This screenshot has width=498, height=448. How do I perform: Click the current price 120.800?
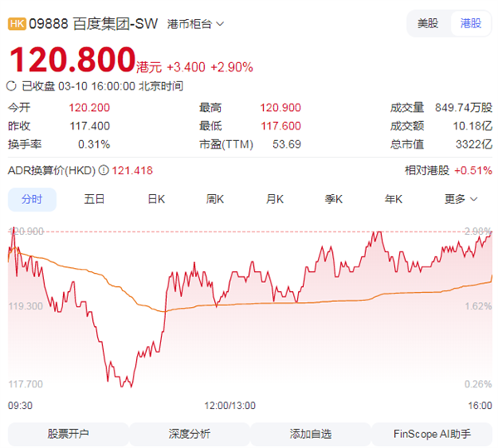pos(72,60)
